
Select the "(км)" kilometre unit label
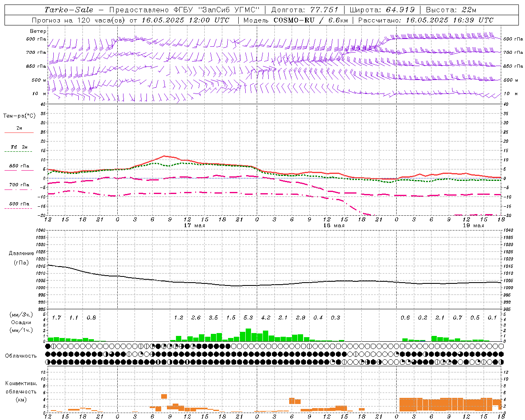click(x=21, y=399)
